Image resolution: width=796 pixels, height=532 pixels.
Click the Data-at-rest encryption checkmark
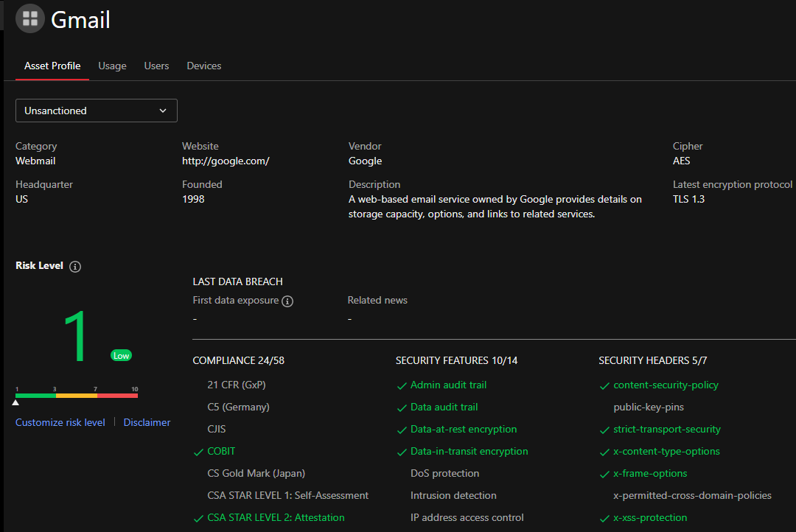coord(402,430)
